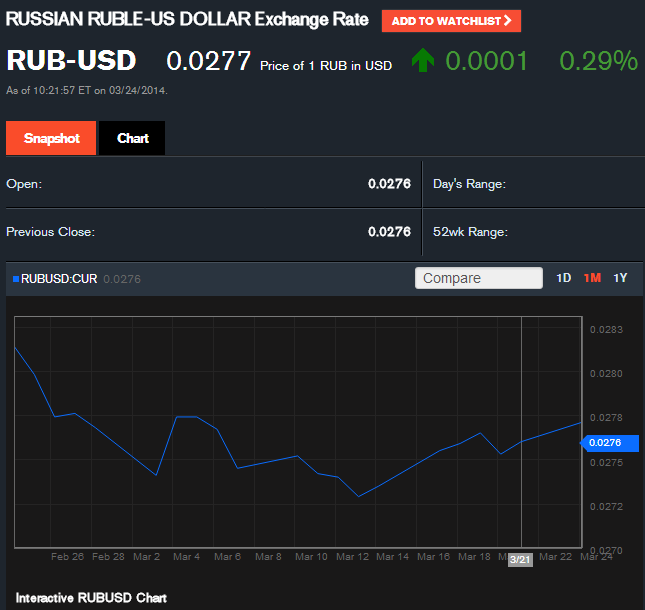Click the Mar 12 label on chart axis
Viewport: 645px width, 610px height.
[x=353, y=556]
